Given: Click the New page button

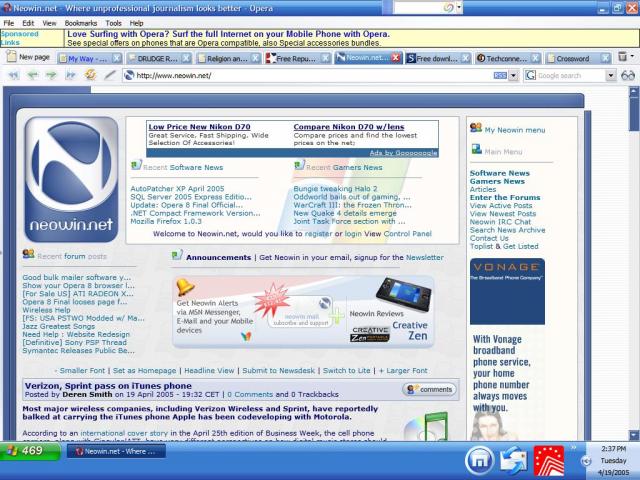Looking at the screenshot, I should 28,57.
